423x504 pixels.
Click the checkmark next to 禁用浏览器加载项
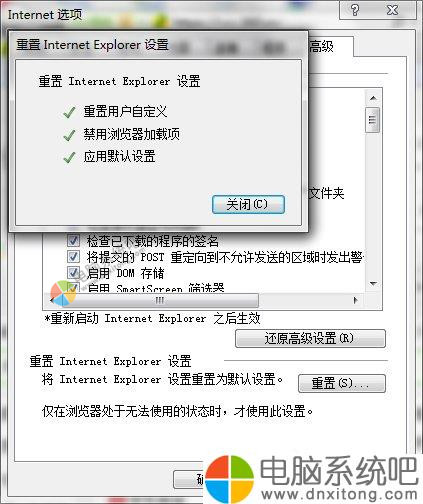point(69,135)
